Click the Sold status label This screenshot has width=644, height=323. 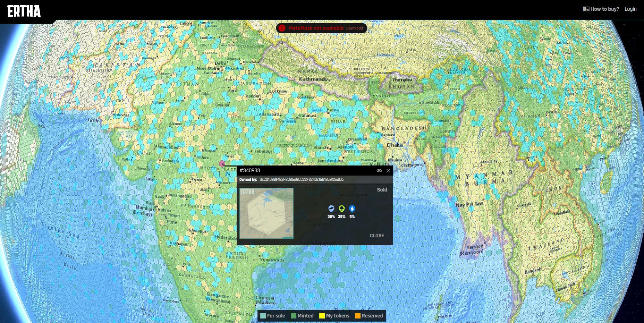(382, 190)
